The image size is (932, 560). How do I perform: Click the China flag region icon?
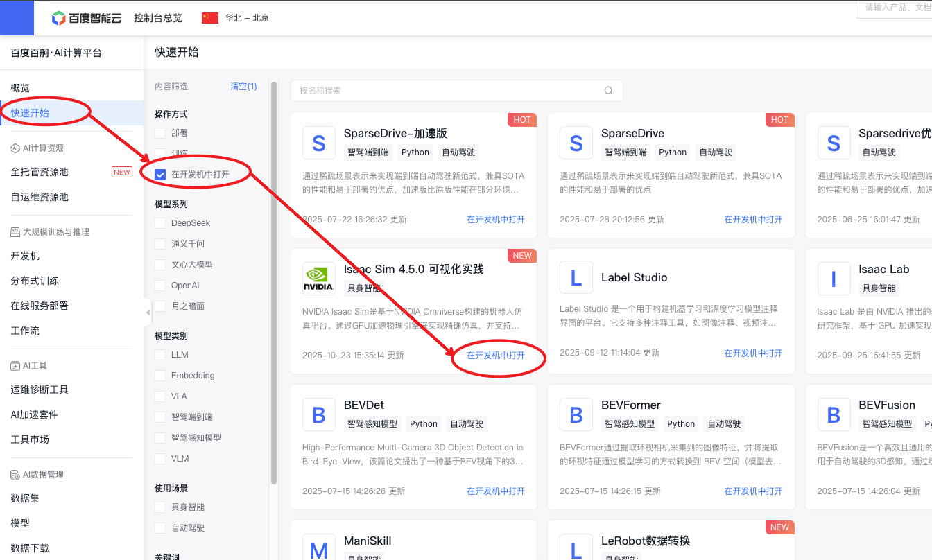click(x=210, y=18)
